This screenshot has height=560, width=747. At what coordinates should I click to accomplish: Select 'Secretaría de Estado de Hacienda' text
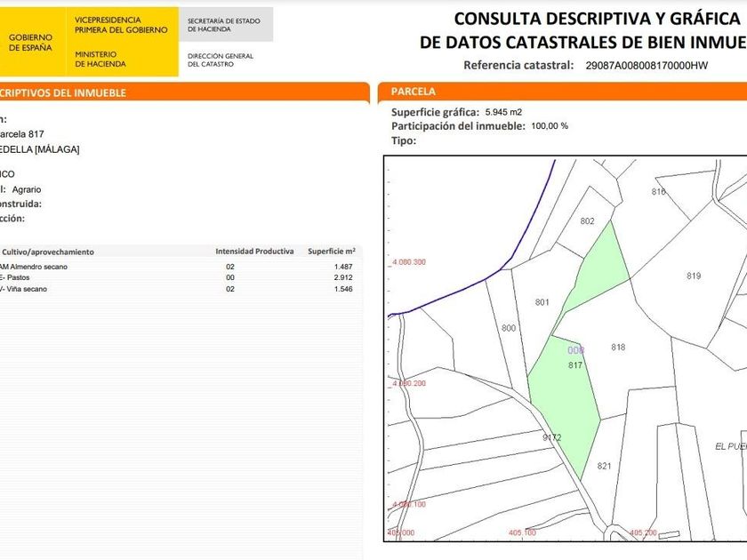coord(223,25)
